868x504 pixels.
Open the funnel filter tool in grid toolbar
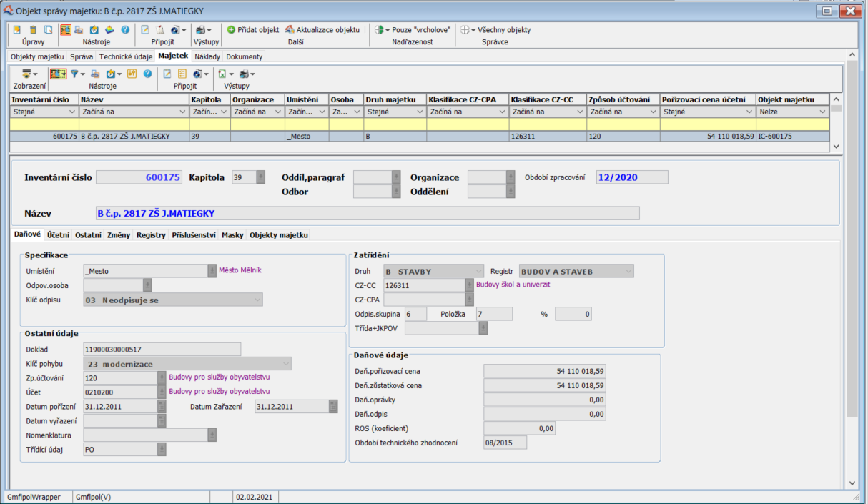pyautogui.click(x=74, y=74)
